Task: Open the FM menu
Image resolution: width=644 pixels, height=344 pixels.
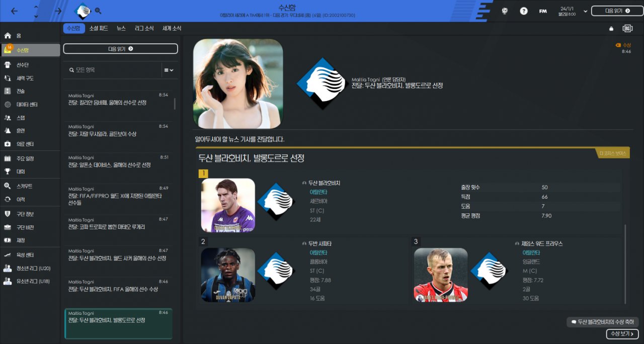Action: (543, 11)
